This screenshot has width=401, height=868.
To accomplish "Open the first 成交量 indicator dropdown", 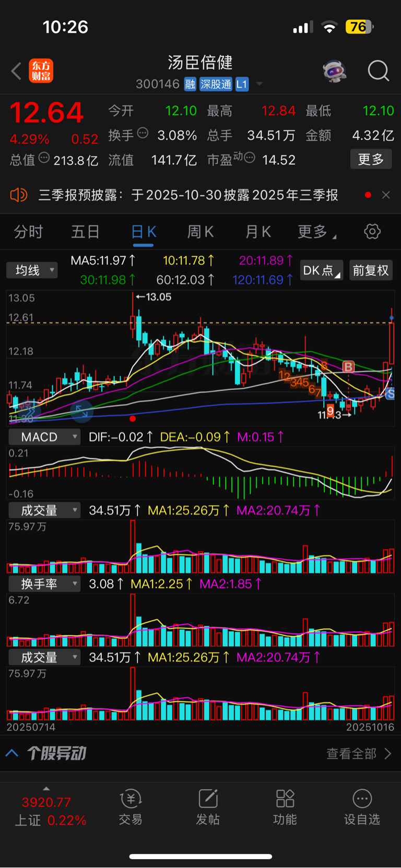I will click(x=44, y=510).
